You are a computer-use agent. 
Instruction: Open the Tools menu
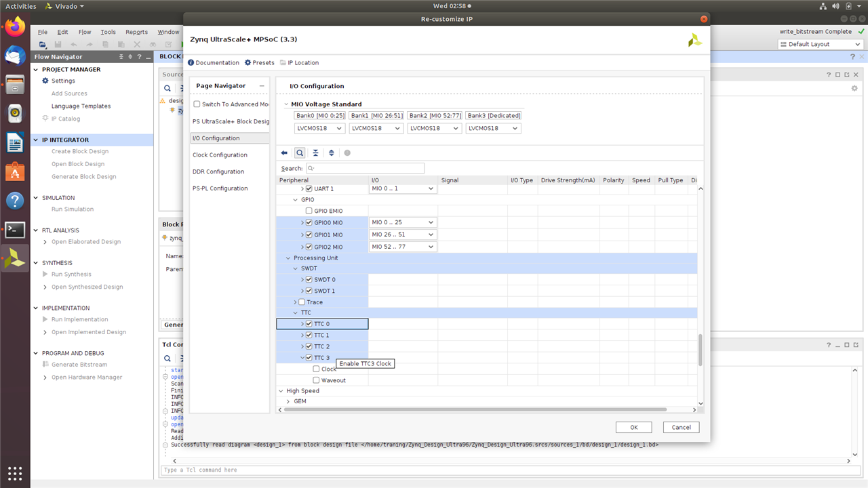[x=108, y=32]
